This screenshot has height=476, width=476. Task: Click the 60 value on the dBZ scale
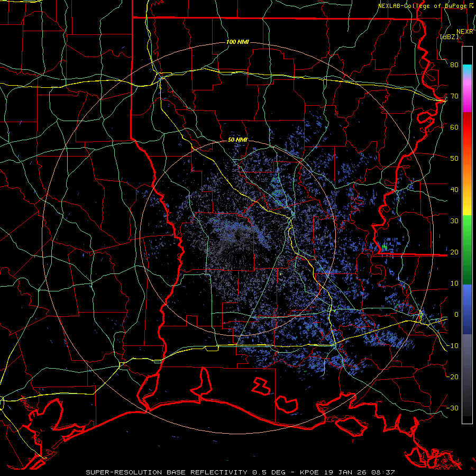[454, 127]
